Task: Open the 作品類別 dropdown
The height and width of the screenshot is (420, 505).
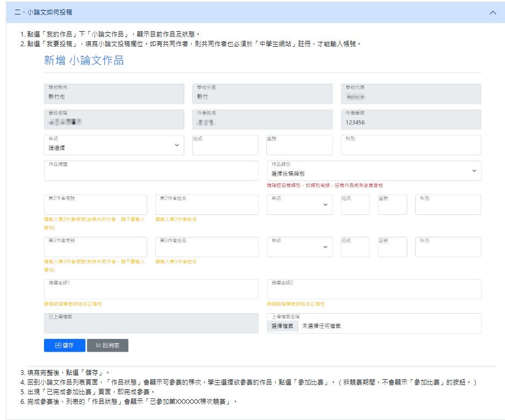Action: (373, 171)
